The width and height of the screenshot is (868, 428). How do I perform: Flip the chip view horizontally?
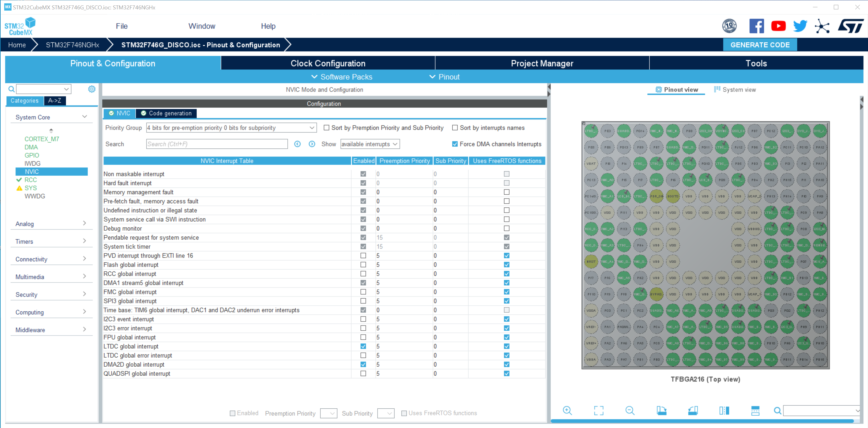point(724,410)
